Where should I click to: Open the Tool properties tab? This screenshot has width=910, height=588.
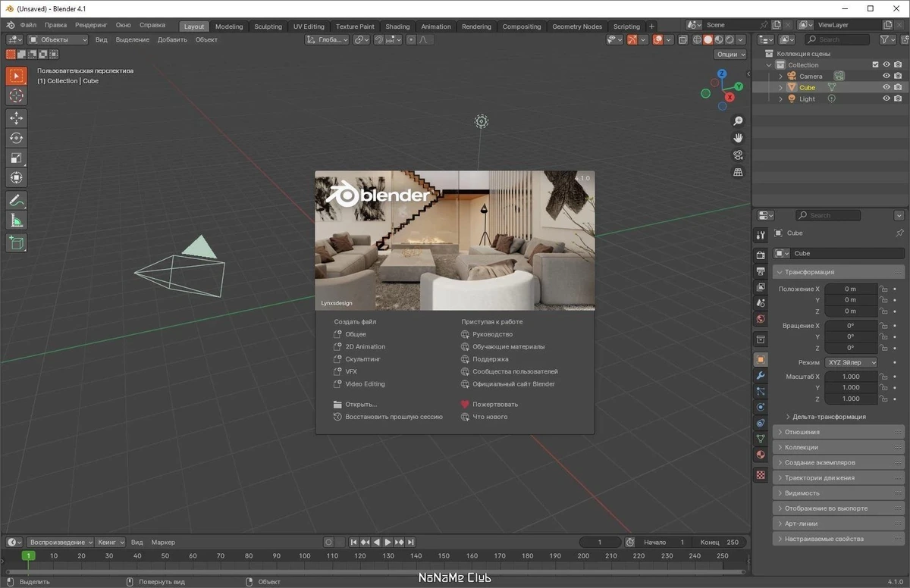761,235
